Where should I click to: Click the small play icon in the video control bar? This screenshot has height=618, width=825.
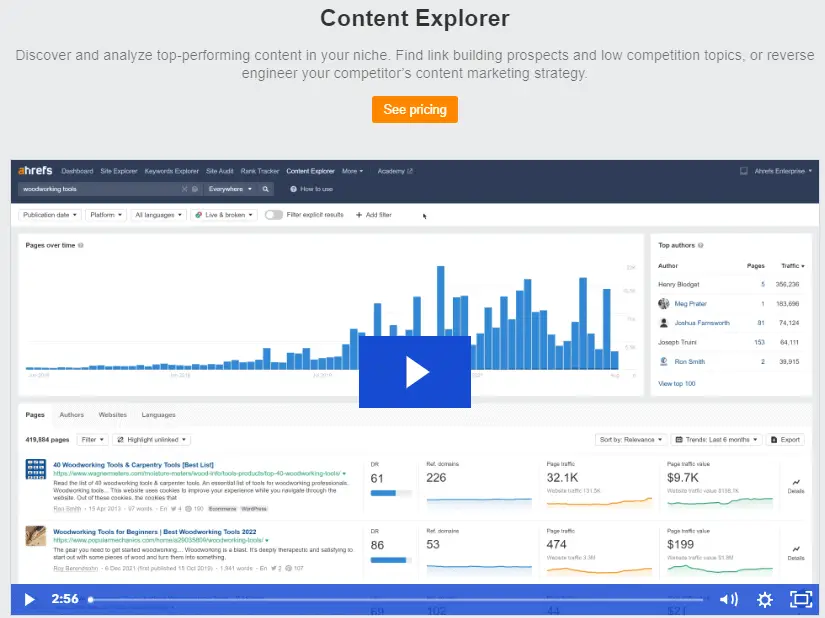pyautogui.click(x=29, y=600)
